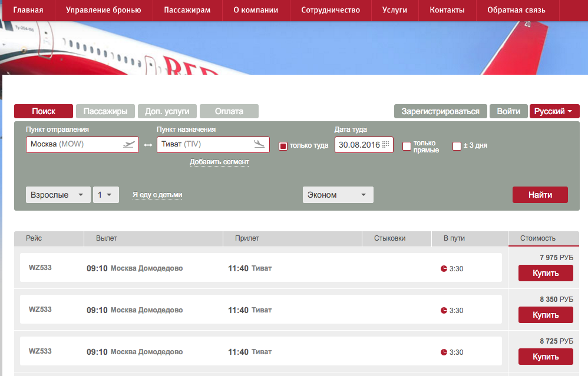
Task: Expand the 'Эконом' class dropdown
Action: point(338,195)
